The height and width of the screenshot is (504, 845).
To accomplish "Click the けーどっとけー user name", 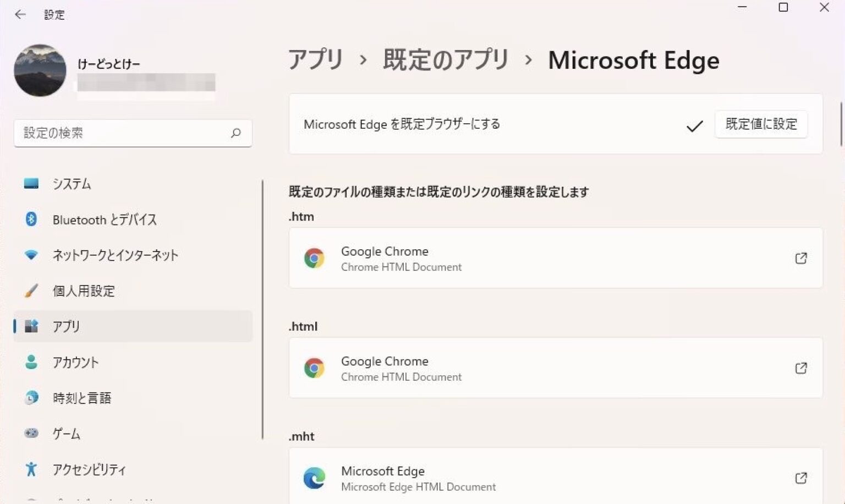I will pyautogui.click(x=109, y=64).
